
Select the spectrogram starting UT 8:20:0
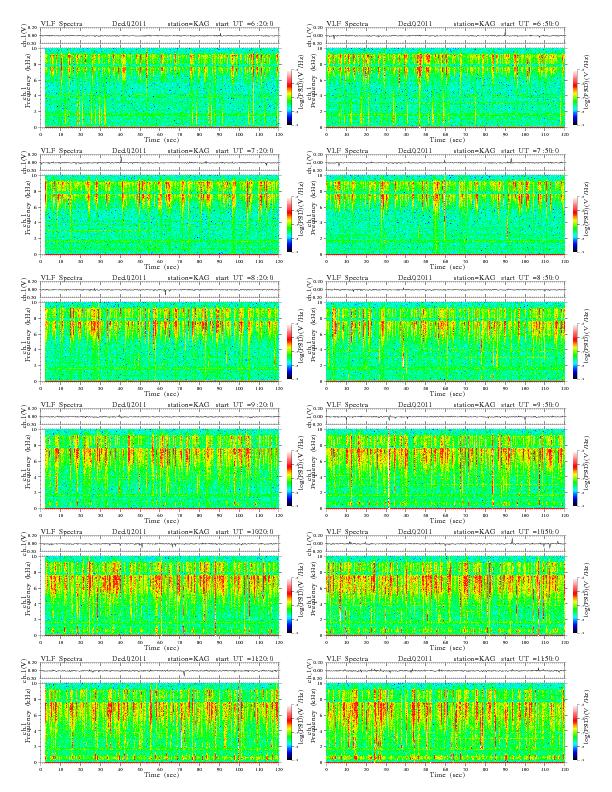(160, 342)
